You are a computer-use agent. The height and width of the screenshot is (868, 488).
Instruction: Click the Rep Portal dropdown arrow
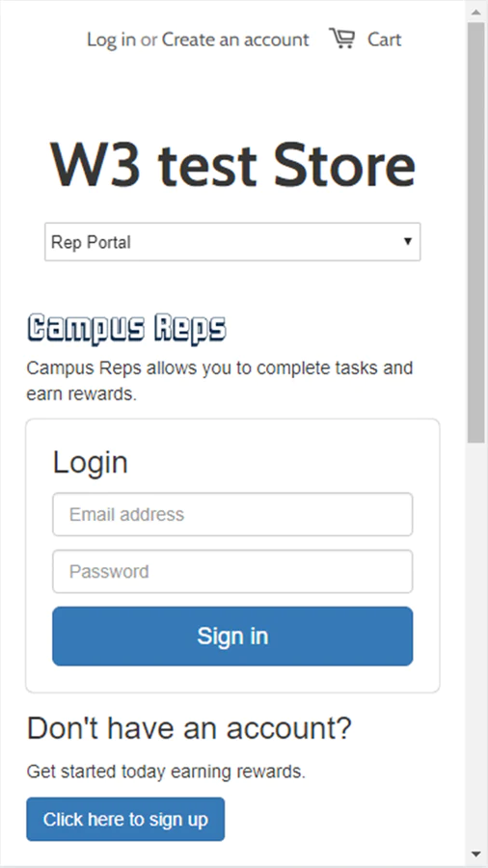pos(408,241)
